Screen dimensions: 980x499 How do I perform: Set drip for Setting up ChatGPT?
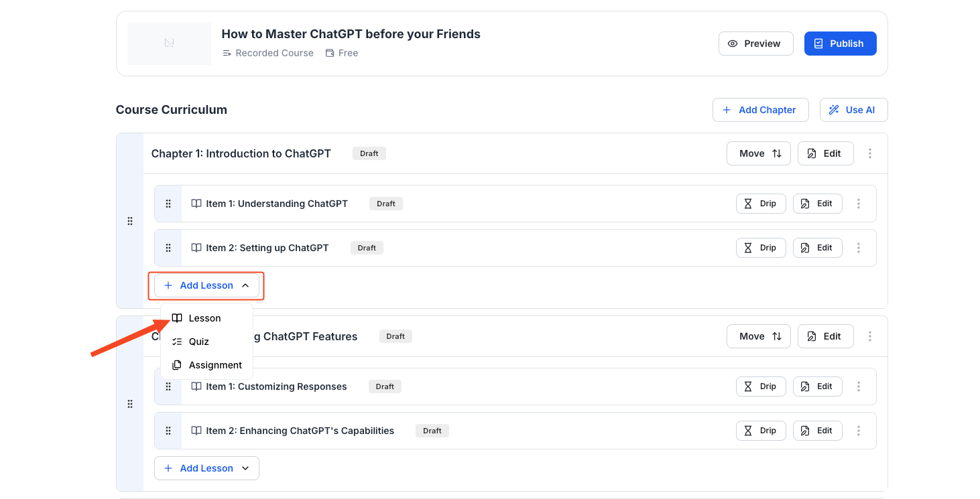click(x=761, y=248)
